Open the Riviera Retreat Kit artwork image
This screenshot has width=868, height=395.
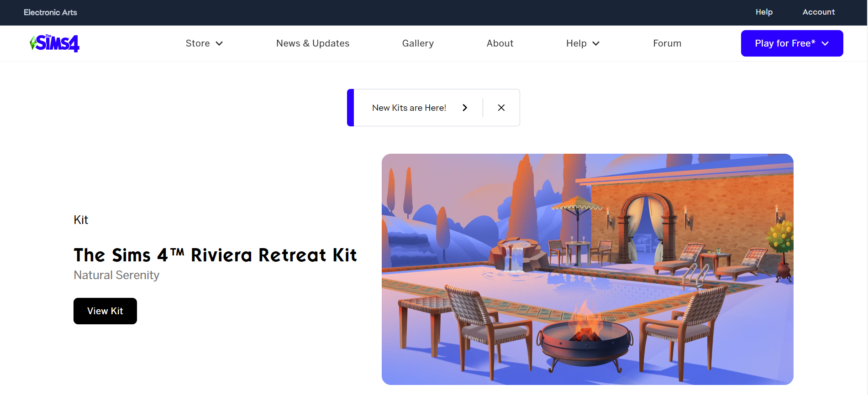(x=588, y=269)
